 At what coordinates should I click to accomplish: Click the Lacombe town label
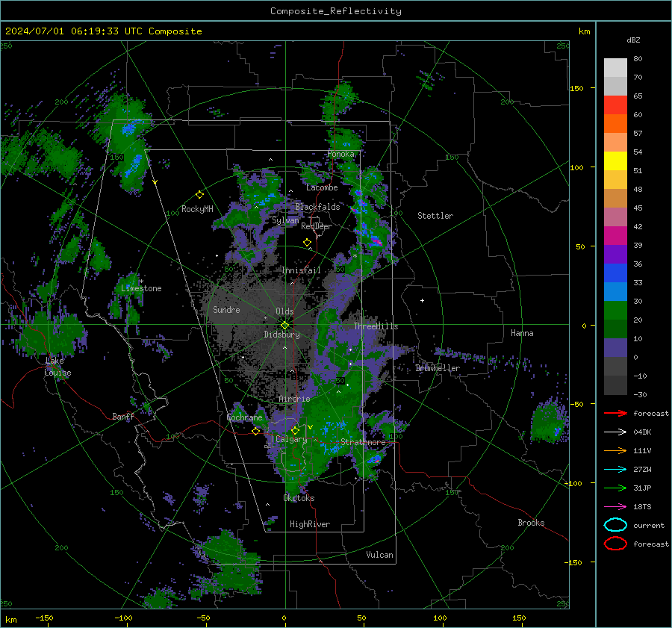click(x=322, y=187)
